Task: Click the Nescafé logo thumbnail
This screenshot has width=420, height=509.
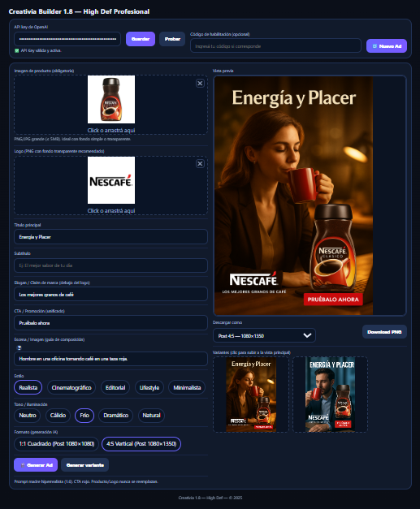Action: click(111, 180)
